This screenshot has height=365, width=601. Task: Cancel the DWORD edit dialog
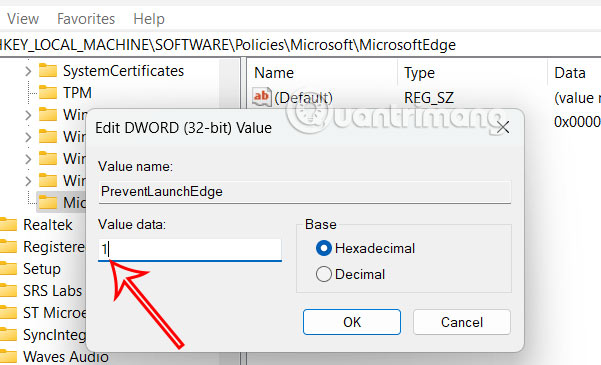pos(462,322)
